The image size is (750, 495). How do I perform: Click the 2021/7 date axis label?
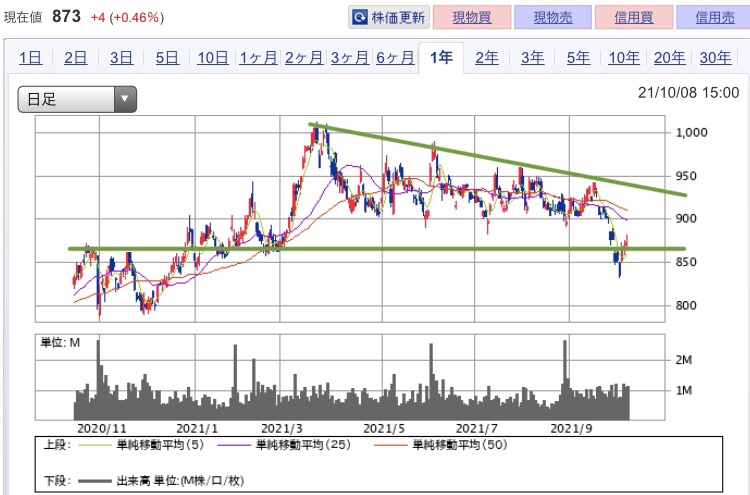click(x=477, y=428)
